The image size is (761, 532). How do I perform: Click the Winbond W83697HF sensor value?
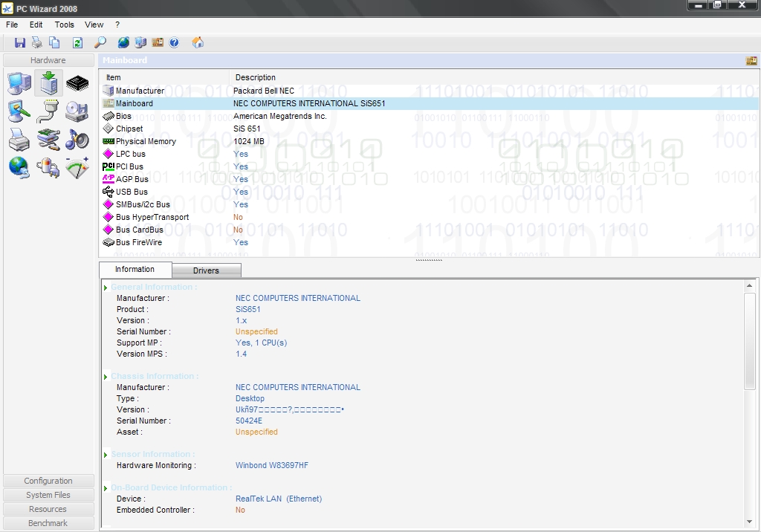pyautogui.click(x=272, y=465)
